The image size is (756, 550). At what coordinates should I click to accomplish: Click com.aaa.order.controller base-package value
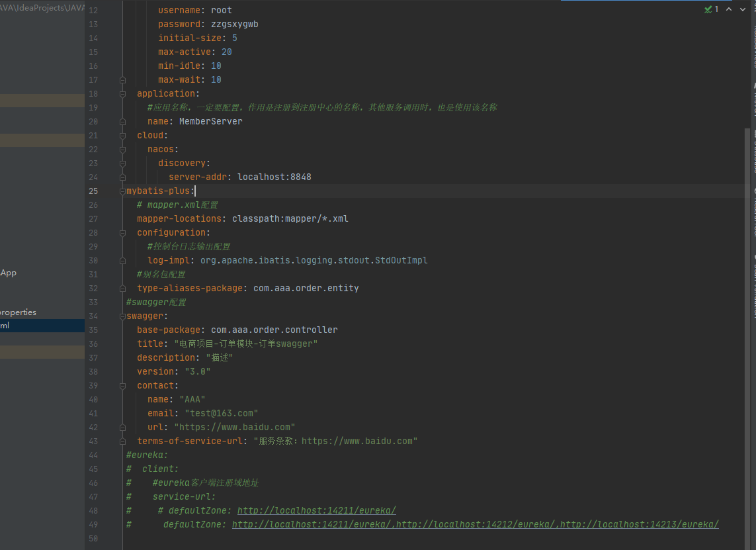click(274, 330)
